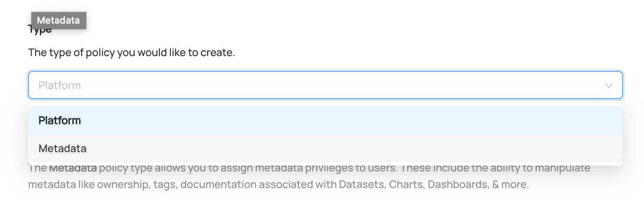644x213 pixels.
Task: Click the 'Datasets, Charts, Dashboards' description line
Action: tap(279, 185)
